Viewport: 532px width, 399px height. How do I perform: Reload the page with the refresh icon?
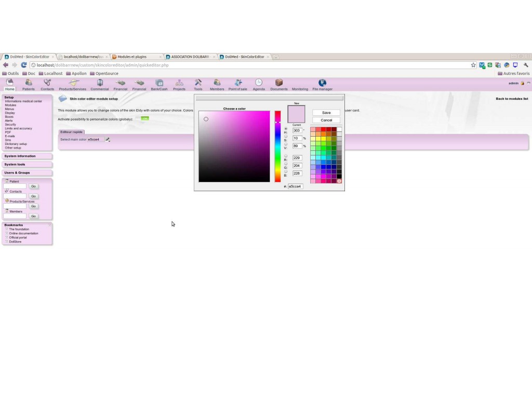[x=24, y=65]
